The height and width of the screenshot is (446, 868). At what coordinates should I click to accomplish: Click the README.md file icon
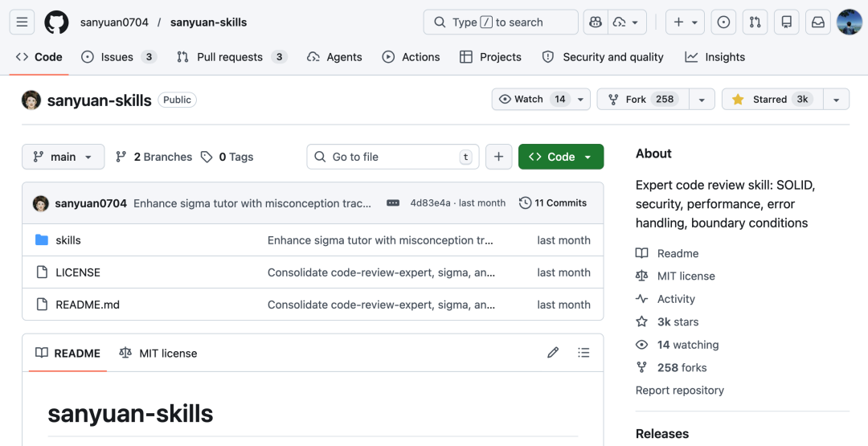click(x=42, y=304)
